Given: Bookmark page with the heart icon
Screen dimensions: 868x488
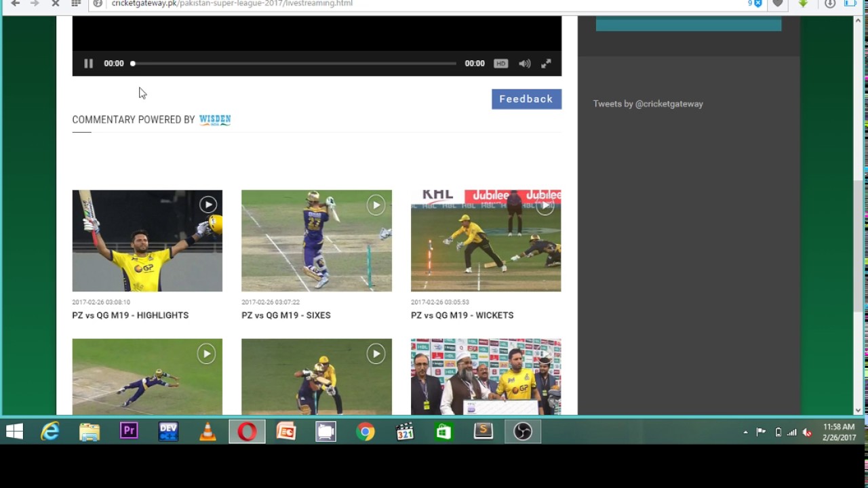Looking at the screenshot, I should pyautogui.click(x=778, y=3).
